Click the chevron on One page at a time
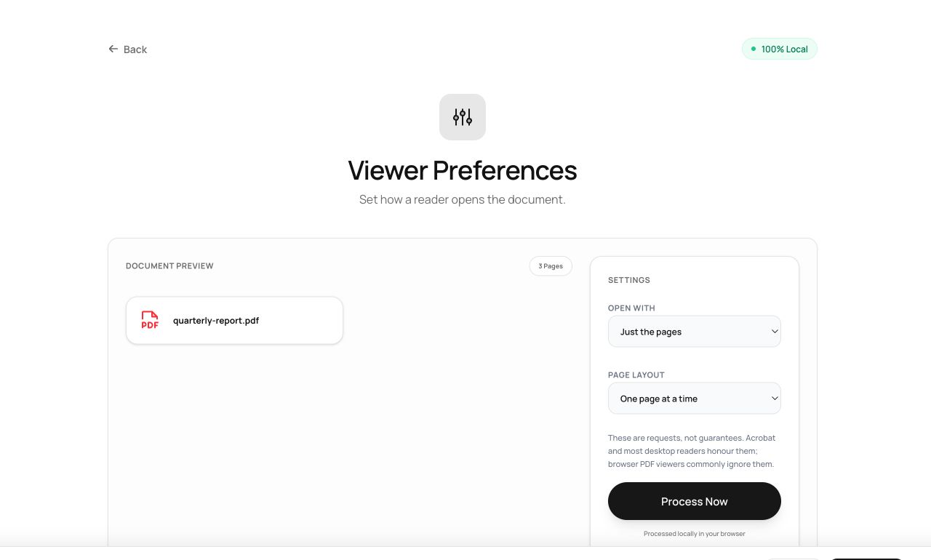Image resolution: width=931 pixels, height=560 pixels. point(775,399)
